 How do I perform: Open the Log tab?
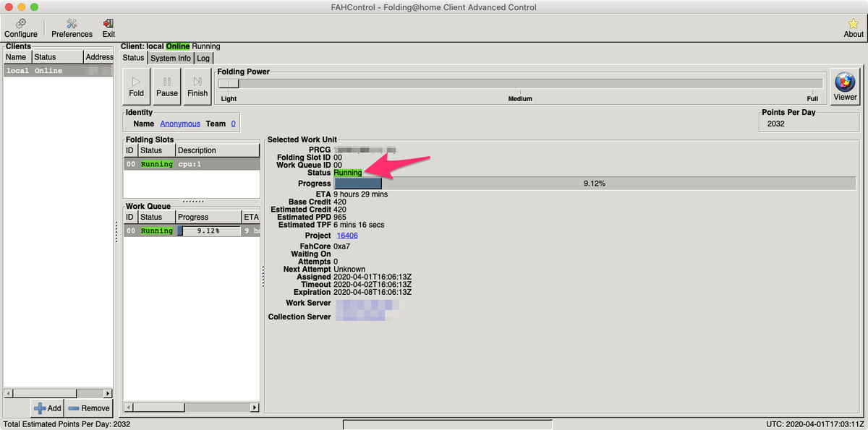click(x=203, y=58)
